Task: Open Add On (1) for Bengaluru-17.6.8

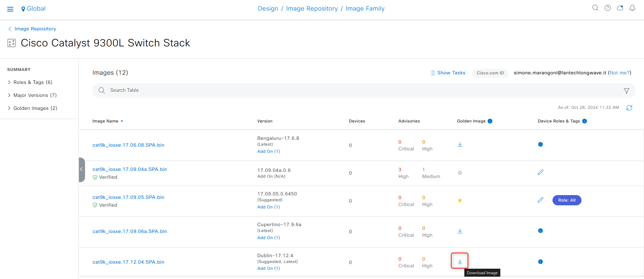Action: click(x=268, y=151)
